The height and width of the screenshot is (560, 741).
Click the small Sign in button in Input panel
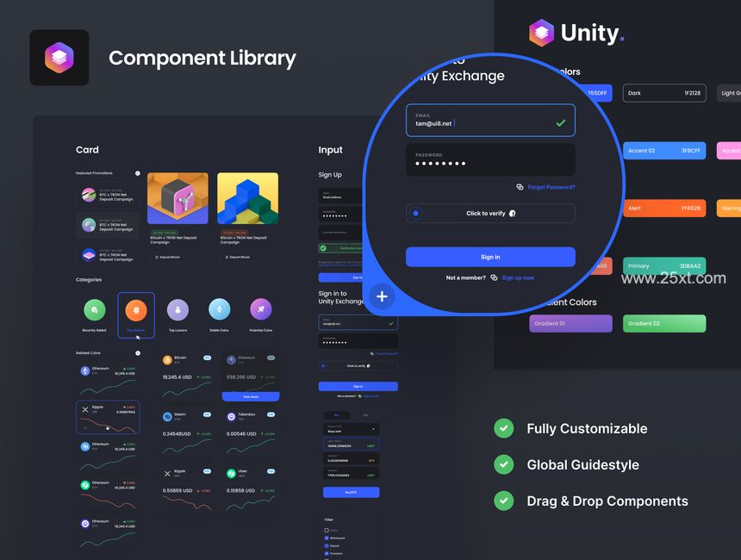point(358,386)
